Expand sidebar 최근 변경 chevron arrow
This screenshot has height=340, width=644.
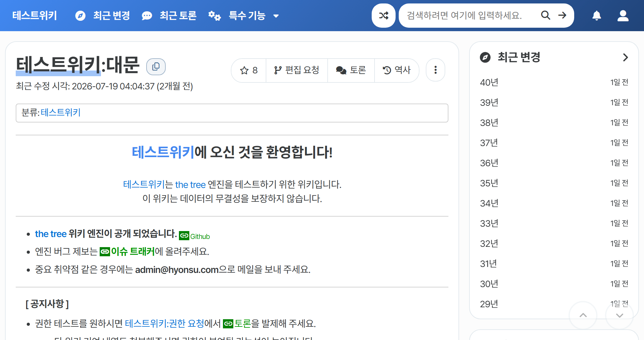pyautogui.click(x=625, y=57)
